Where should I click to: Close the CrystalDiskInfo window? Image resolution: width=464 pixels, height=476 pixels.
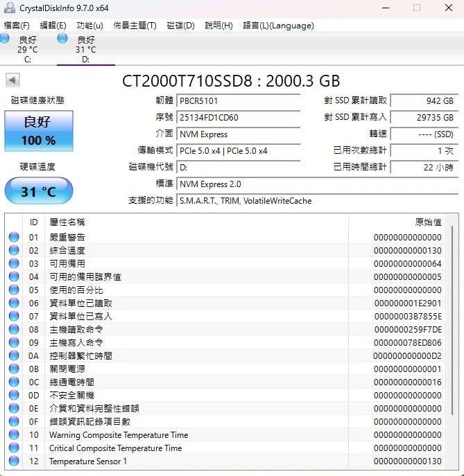point(449,8)
